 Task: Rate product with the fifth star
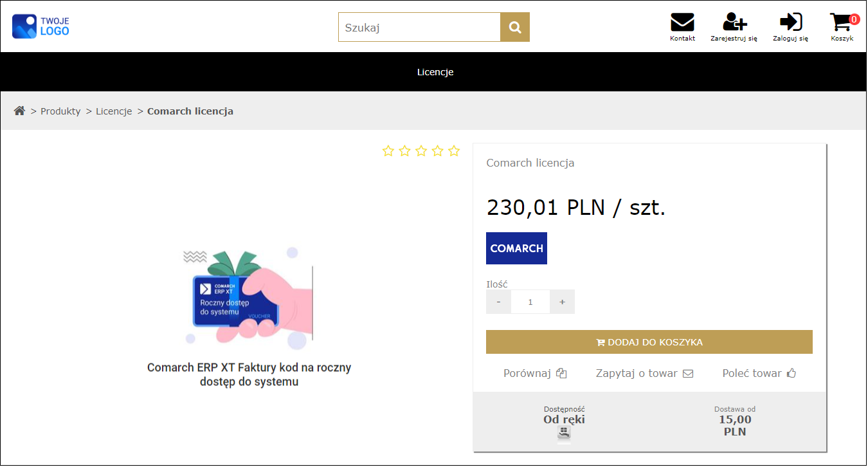(x=454, y=151)
